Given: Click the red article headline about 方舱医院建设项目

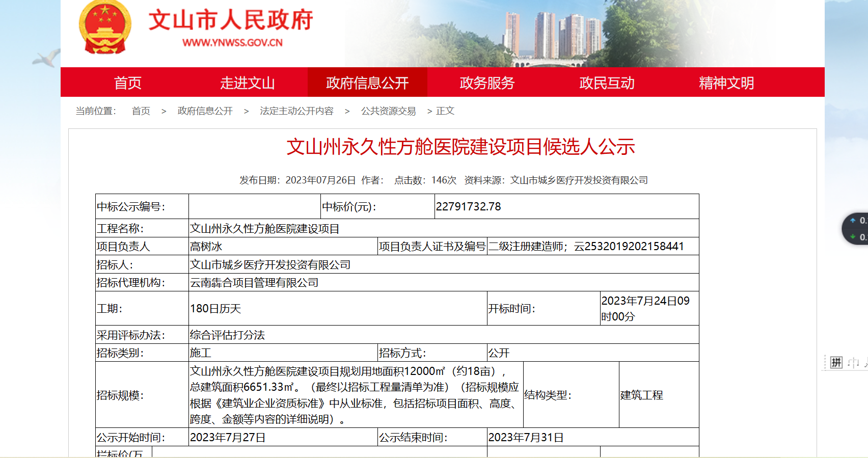Looking at the screenshot, I should click(x=460, y=147).
